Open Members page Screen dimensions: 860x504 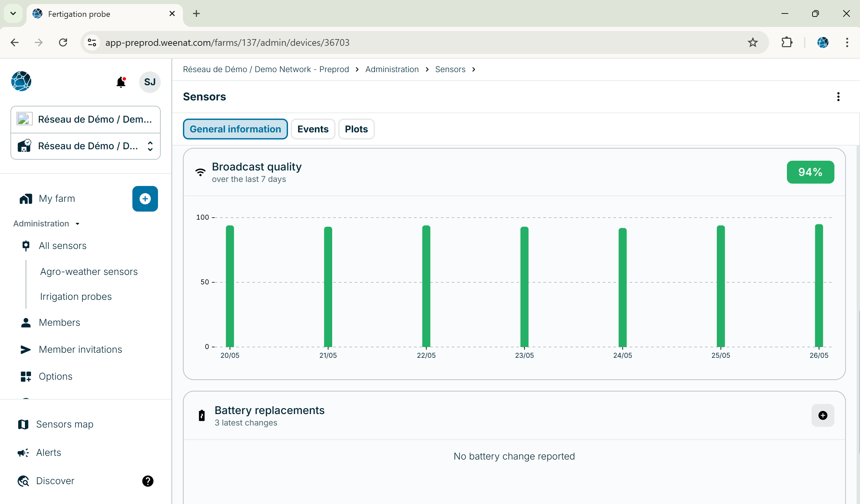[59, 322]
